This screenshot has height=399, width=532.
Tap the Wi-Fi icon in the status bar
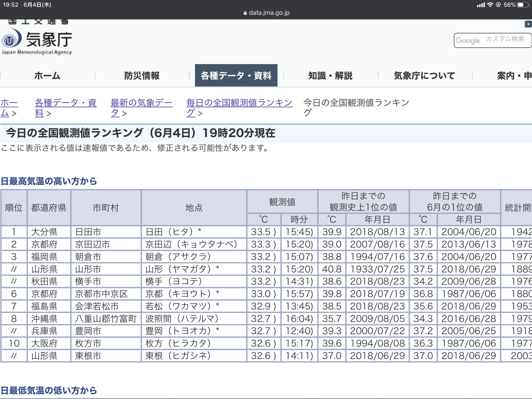click(x=490, y=5)
